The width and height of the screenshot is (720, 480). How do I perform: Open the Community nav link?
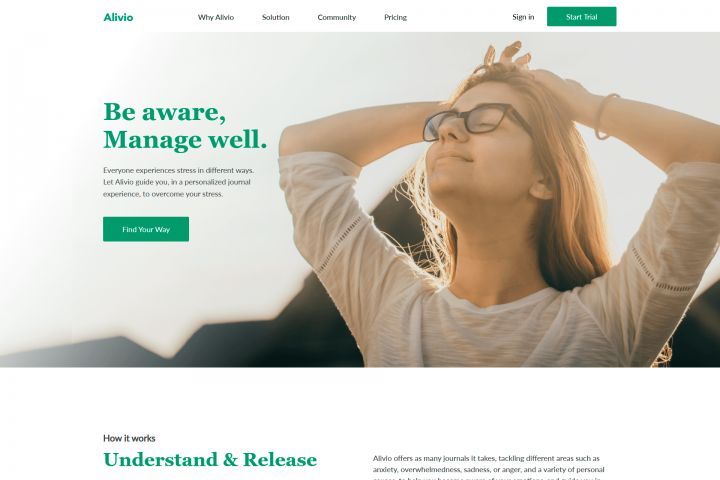[337, 17]
